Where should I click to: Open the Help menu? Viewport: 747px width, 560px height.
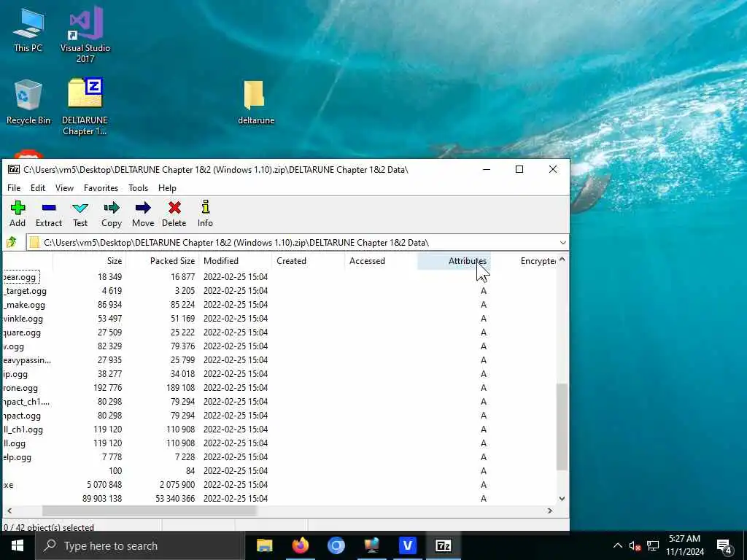(167, 188)
